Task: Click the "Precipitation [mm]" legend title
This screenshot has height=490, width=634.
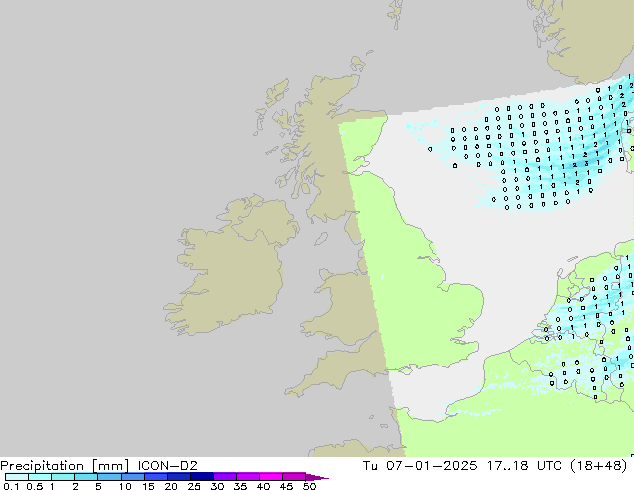Action: [64, 466]
